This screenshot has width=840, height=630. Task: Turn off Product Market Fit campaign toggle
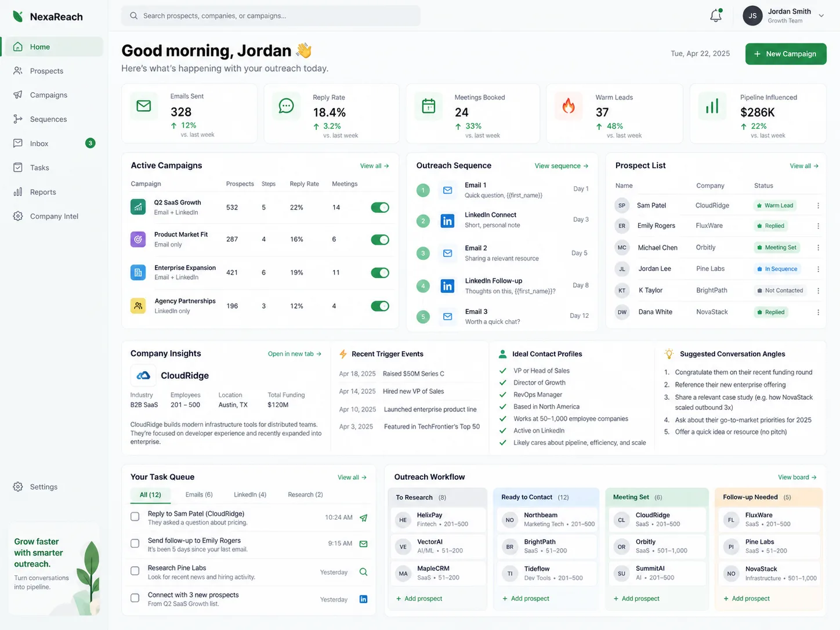tap(380, 240)
